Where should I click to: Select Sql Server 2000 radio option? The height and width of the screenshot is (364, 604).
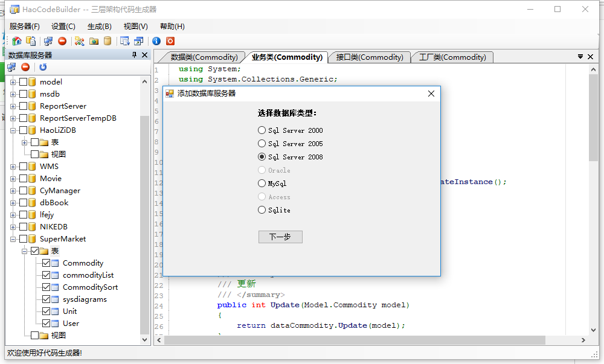(291, 130)
